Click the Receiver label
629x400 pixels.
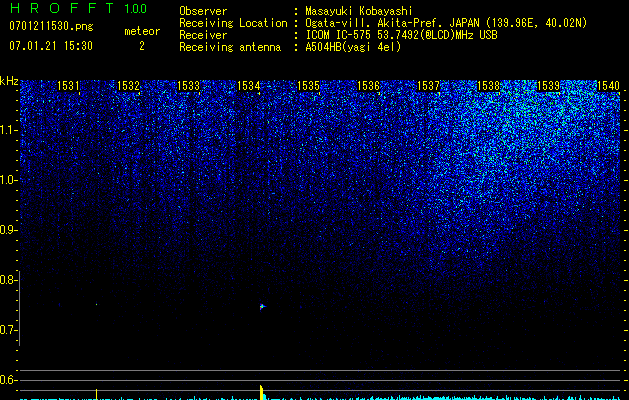[x=203, y=35]
